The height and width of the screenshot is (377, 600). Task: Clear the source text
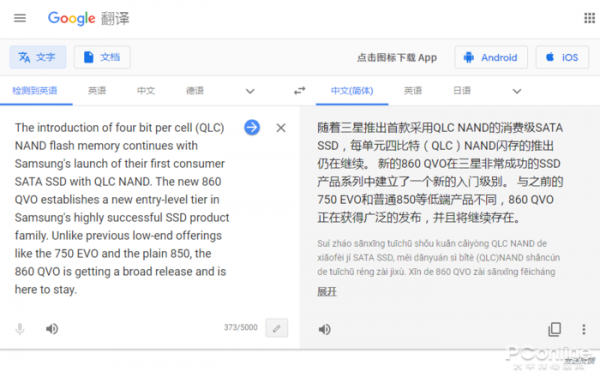[x=281, y=128]
